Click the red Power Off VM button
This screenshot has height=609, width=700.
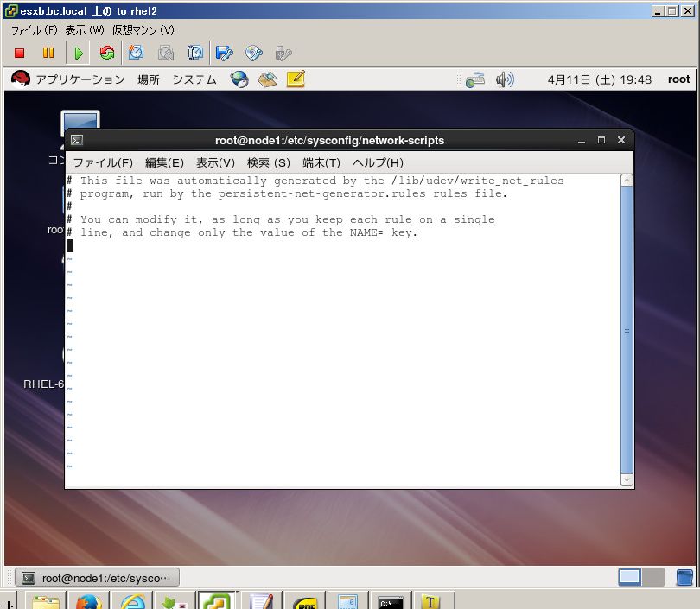[x=19, y=53]
